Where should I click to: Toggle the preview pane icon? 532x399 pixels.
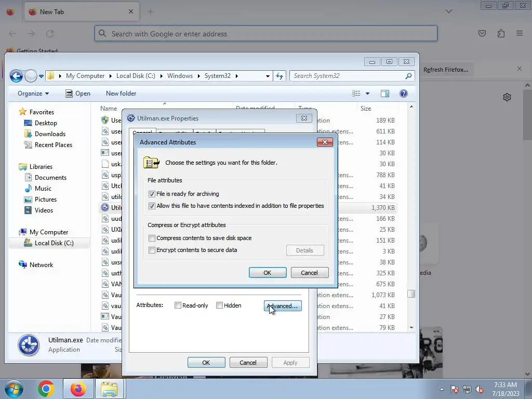click(x=385, y=94)
